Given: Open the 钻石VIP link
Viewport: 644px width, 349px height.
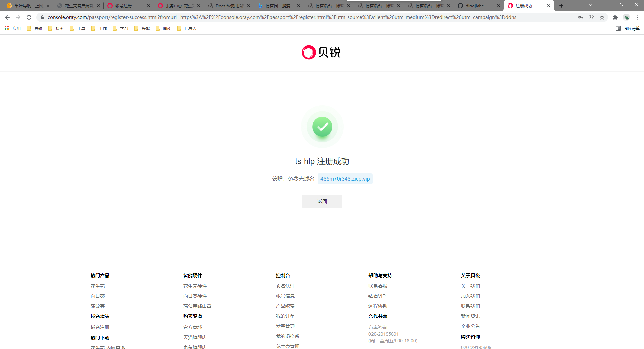Looking at the screenshot, I should (377, 296).
